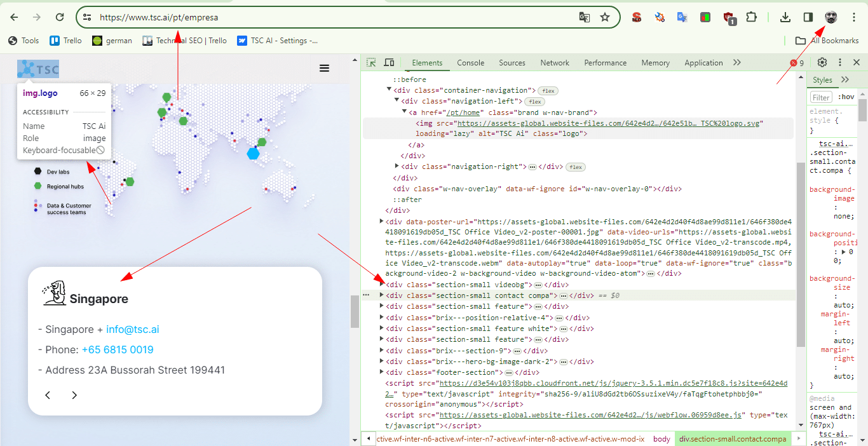The image size is (868, 446).
Task: Open the Application tab
Action: [703, 63]
